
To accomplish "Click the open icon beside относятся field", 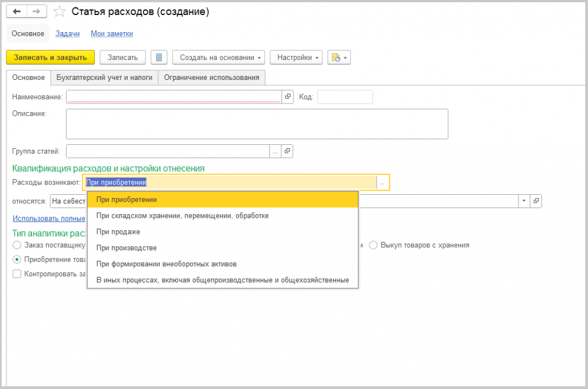I will pos(536,201).
